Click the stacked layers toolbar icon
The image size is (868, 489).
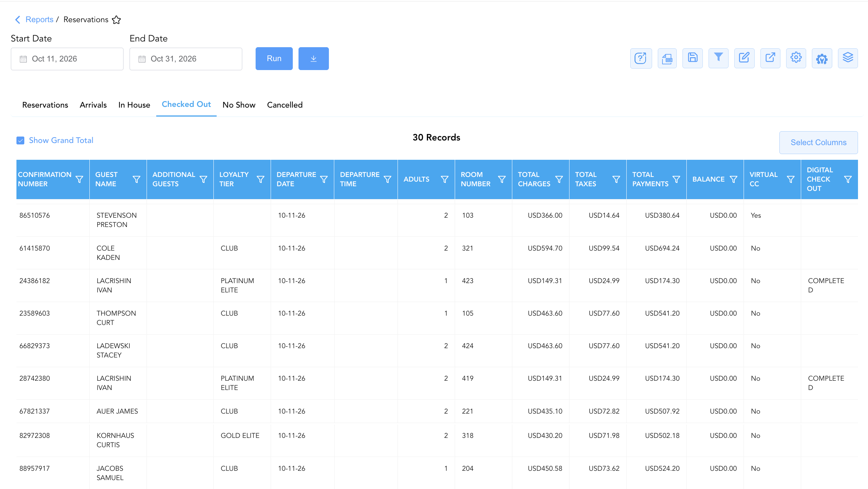[848, 58]
